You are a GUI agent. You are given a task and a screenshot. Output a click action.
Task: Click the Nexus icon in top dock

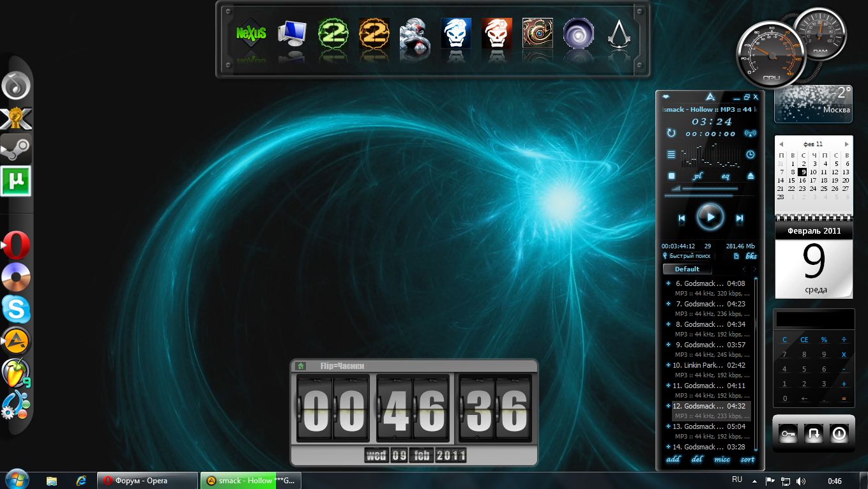click(x=251, y=34)
